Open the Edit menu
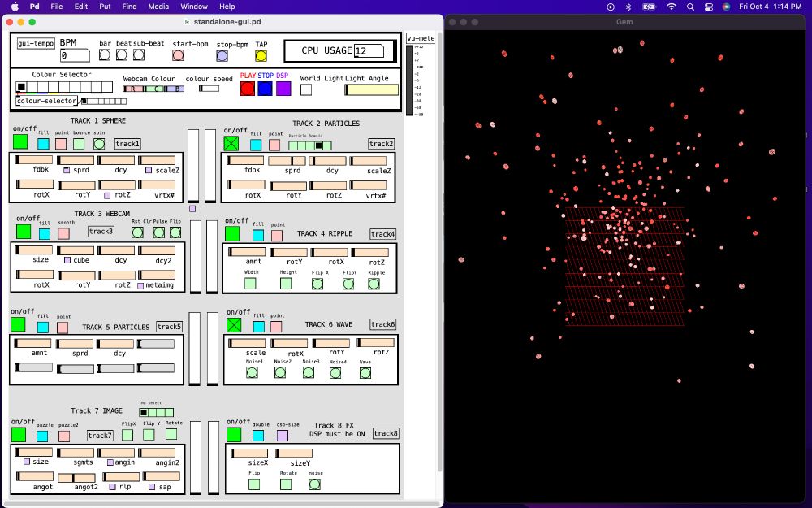Image resolution: width=812 pixels, height=508 pixels. click(x=80, y=7)
